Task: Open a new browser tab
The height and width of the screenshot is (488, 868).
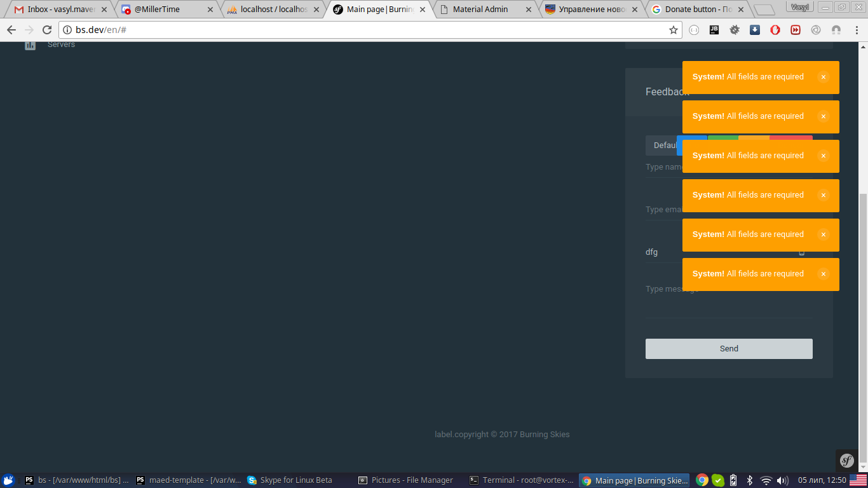Action: [764, 10]
